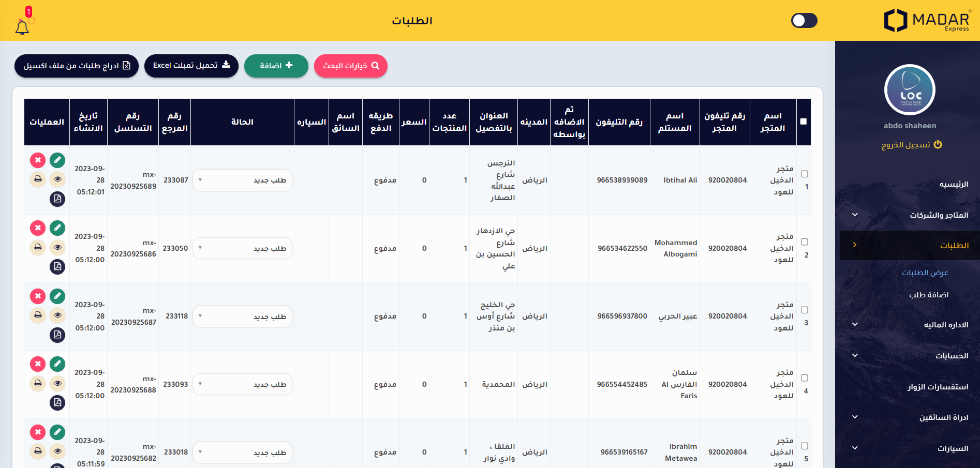Click the MADAR Express logo

pos(926,21)
